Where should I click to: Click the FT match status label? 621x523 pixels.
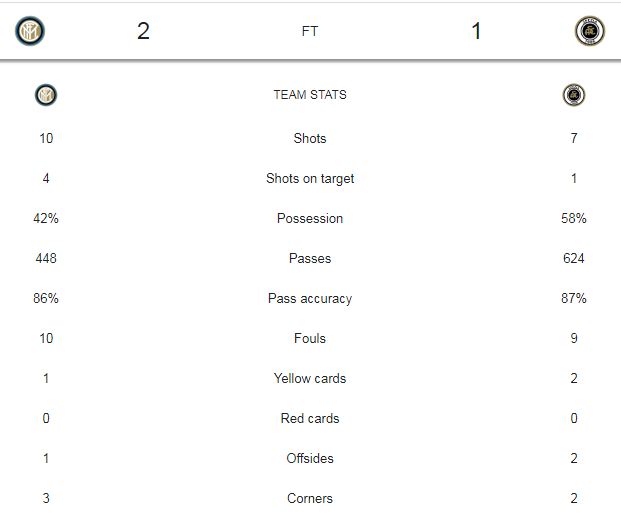310,31
